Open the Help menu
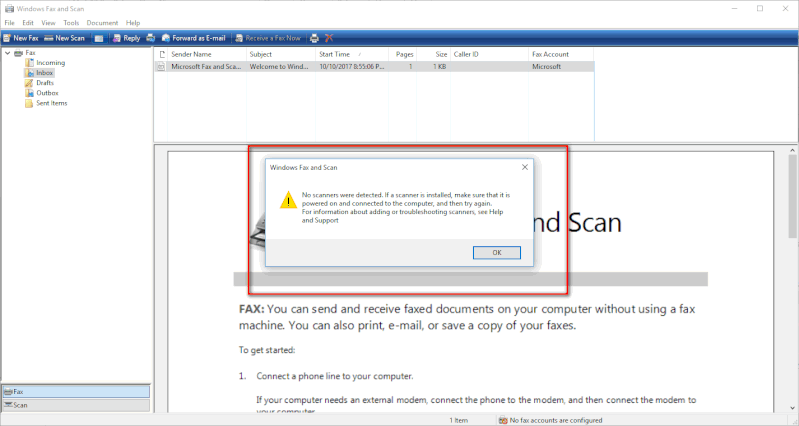 [133, 23]
